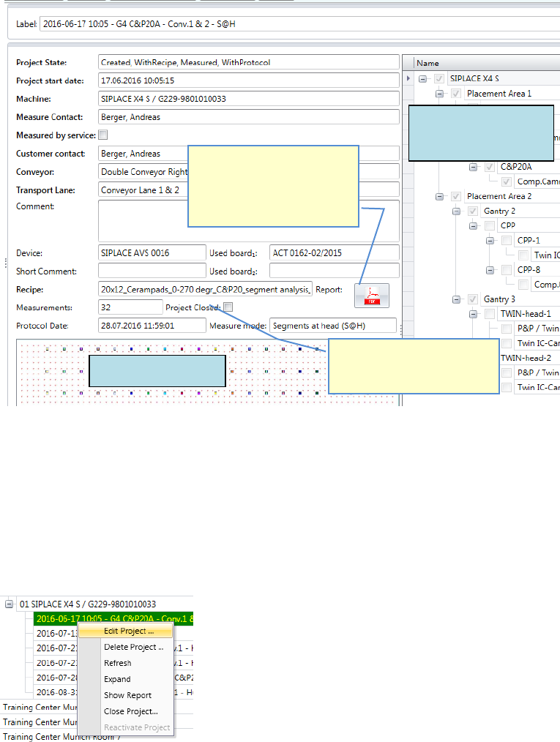The width and height of the screenshot is (560, 742).
Task: Click the Machine field
Action: [x=248, y=99]
